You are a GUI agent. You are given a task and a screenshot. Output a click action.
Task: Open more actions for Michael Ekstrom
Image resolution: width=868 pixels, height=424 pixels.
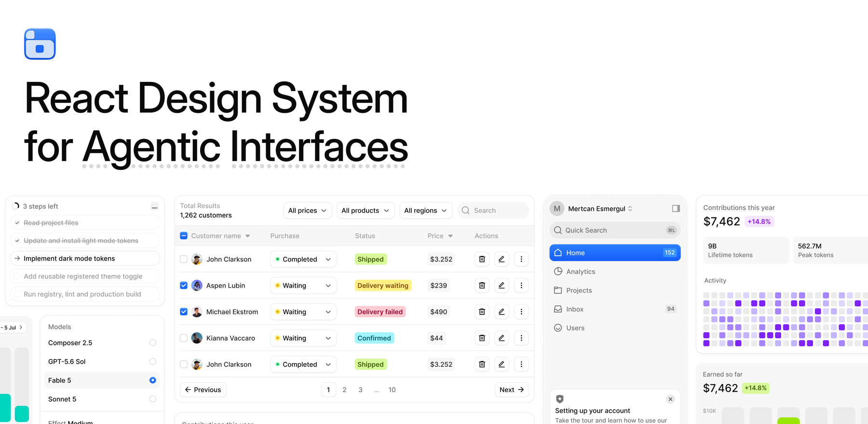point(521,312)
